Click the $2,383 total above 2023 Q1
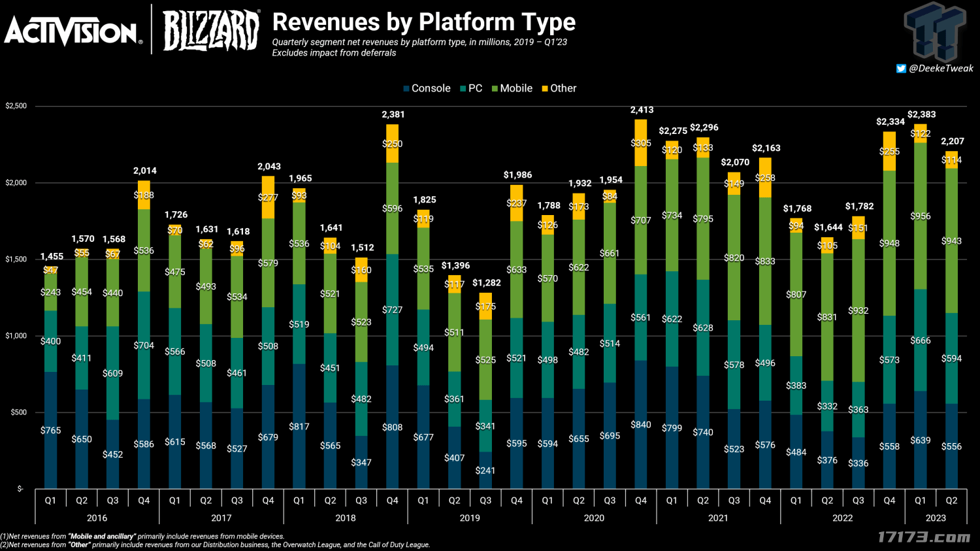This screenshot has height=551, width=980. (921, 114)
